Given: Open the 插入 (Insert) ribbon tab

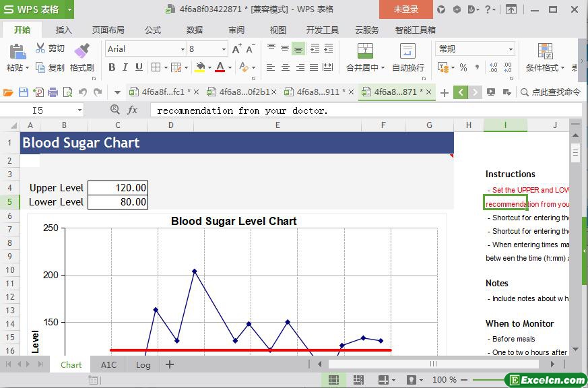Looking at the screenshot, I should 64,30.
